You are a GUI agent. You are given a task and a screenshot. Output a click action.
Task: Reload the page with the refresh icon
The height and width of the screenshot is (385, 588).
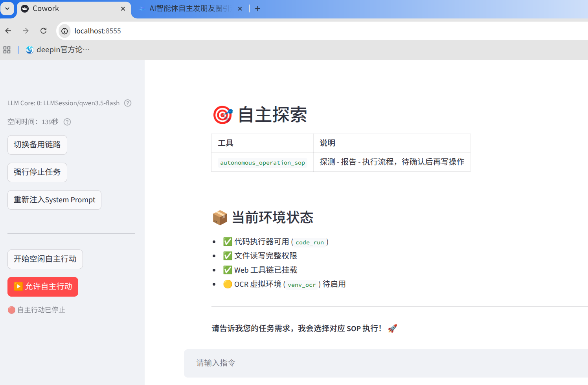coord(43,31)
